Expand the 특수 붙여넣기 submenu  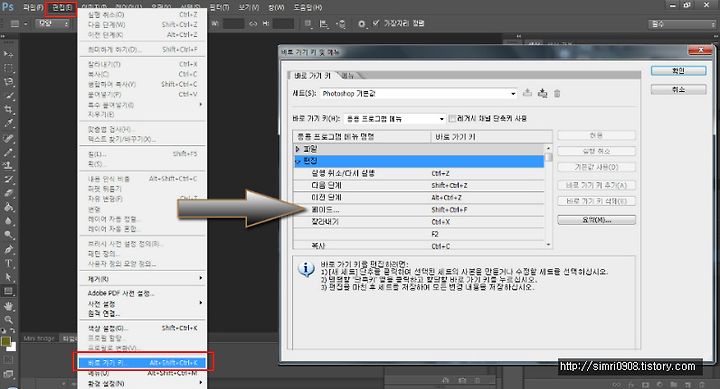[142, 105]
